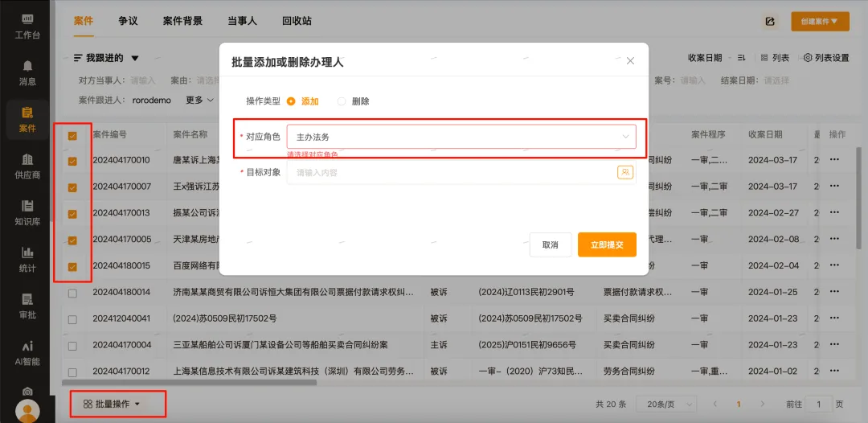Focus the 前往 page number input

point(819,405)
